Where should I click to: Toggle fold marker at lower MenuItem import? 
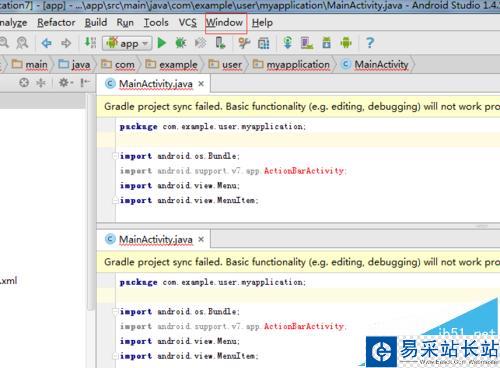pos(115,356)
